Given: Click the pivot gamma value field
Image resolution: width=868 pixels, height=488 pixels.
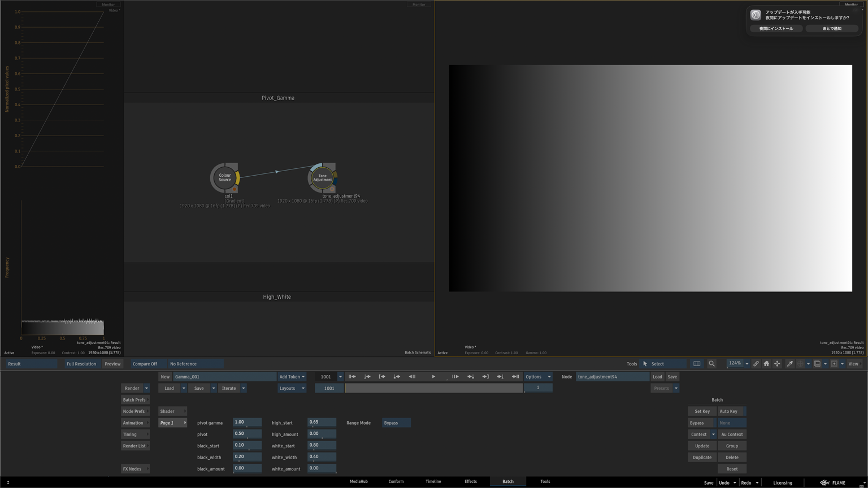Looking at the screenshot, I should [247, 422].
